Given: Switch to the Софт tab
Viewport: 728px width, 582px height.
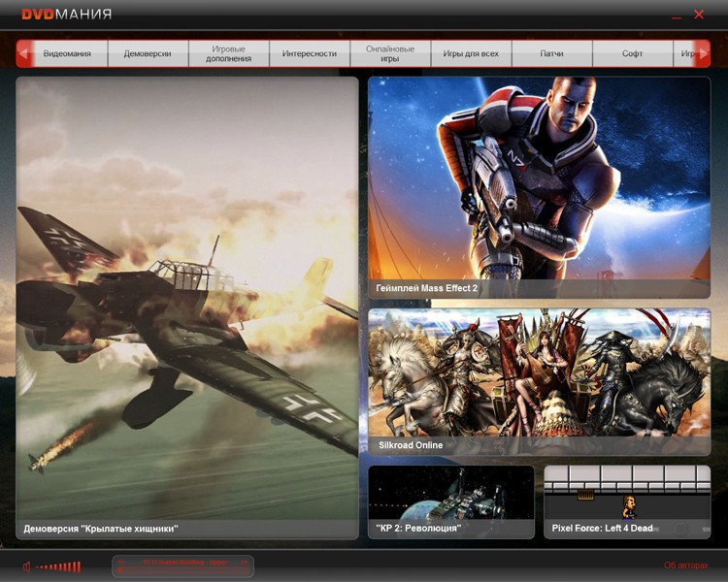Looking at the screenshot, I should (x=632, y=53).
